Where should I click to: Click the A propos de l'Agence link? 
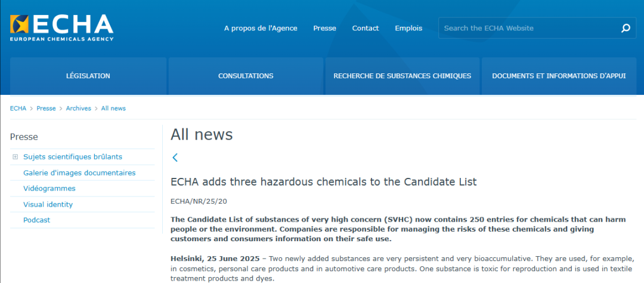pyautogui.click(x=261, y=28)
